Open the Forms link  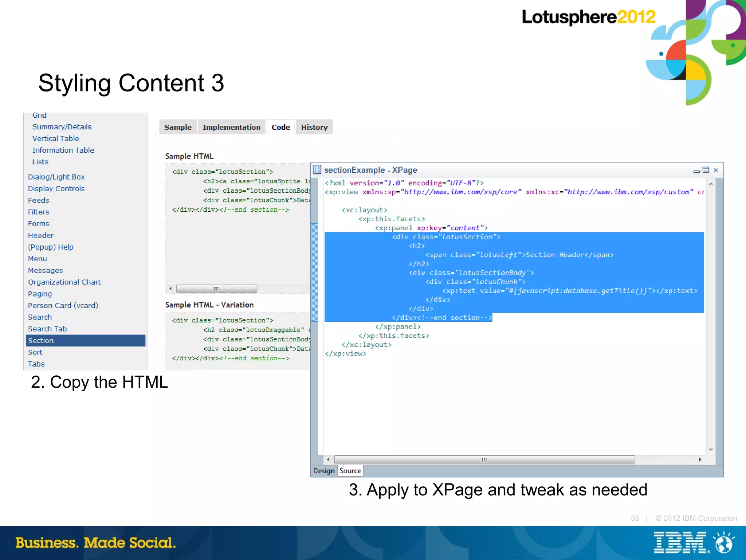pyautogui.click(x=38, y=223)
